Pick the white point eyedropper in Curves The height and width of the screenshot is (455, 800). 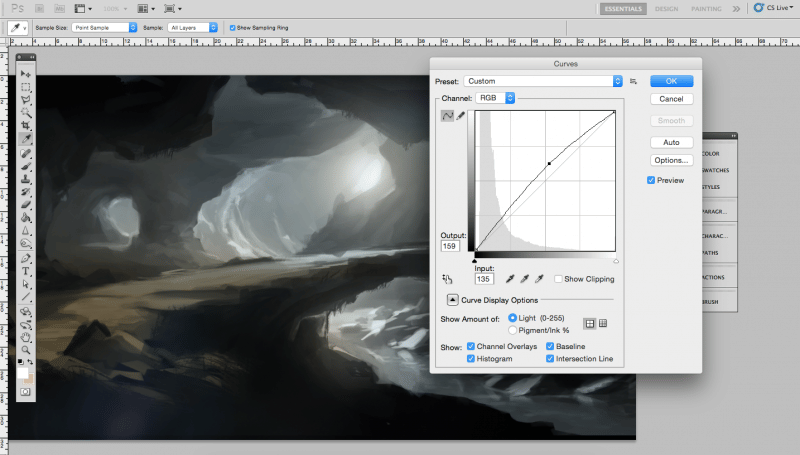point(540,280)
